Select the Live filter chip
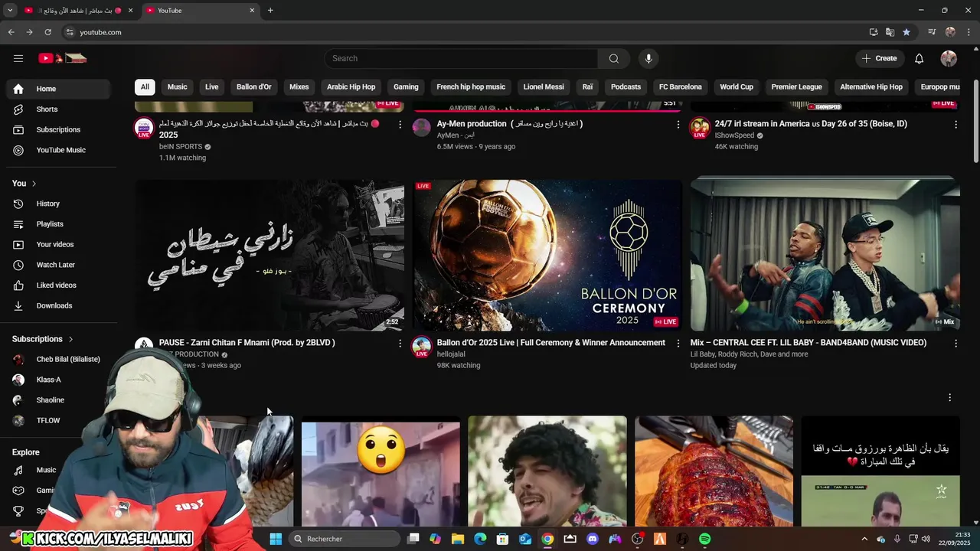The image size is (980, 551). click(x=212, y=87)
